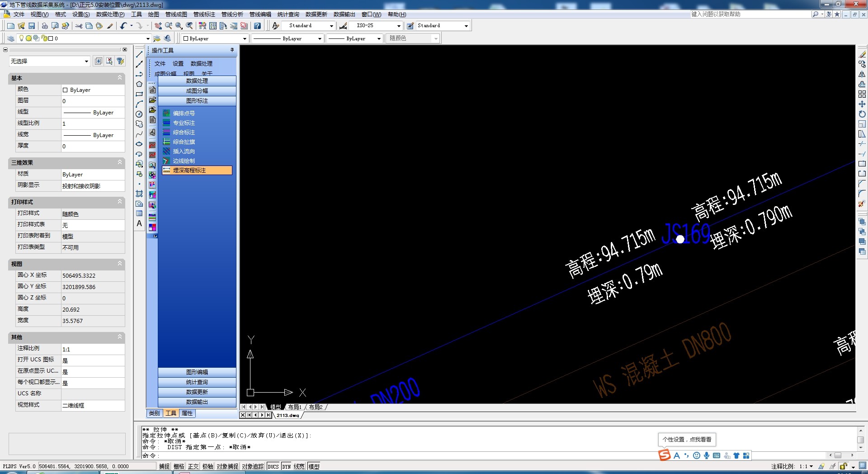Viewport: 868px width, 474px height.
Task: Select the Polygon draw tool
Action: (139, 84)
